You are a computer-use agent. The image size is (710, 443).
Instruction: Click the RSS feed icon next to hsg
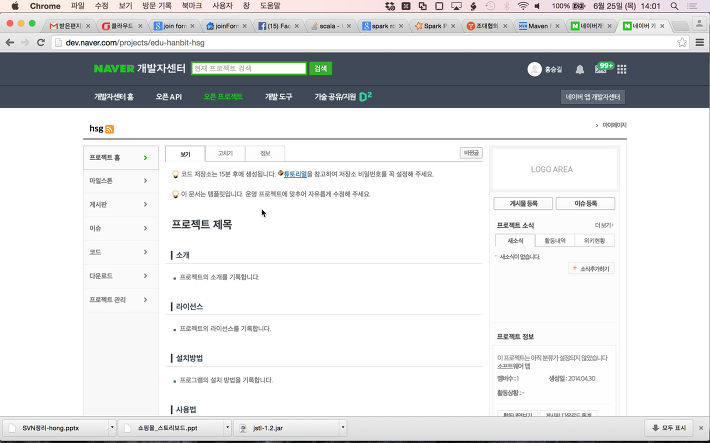tap(110, 129)
